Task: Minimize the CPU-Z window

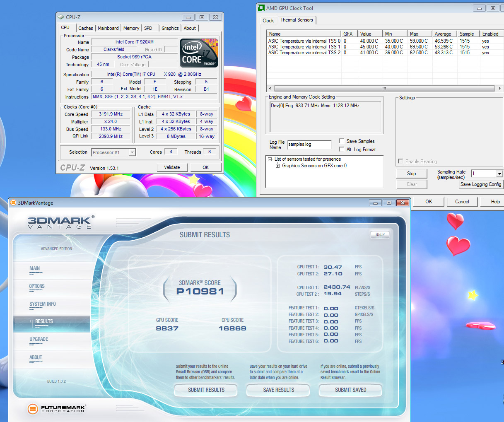Action: coord(188,17)
